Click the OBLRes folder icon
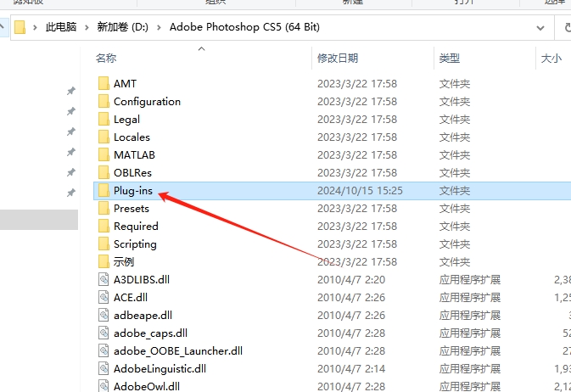This screenshot has height=392, width=571. pyautogui.click(x=104, y=173)
